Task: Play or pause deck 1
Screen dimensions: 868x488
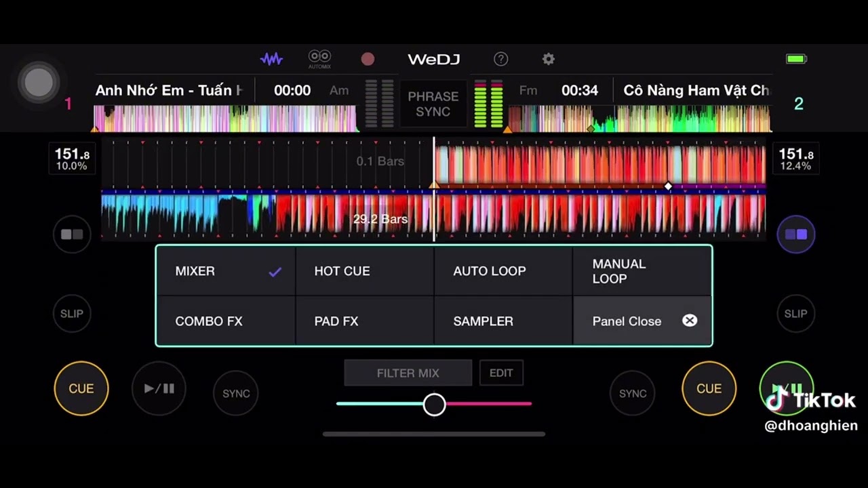Action: click(159, 388)
